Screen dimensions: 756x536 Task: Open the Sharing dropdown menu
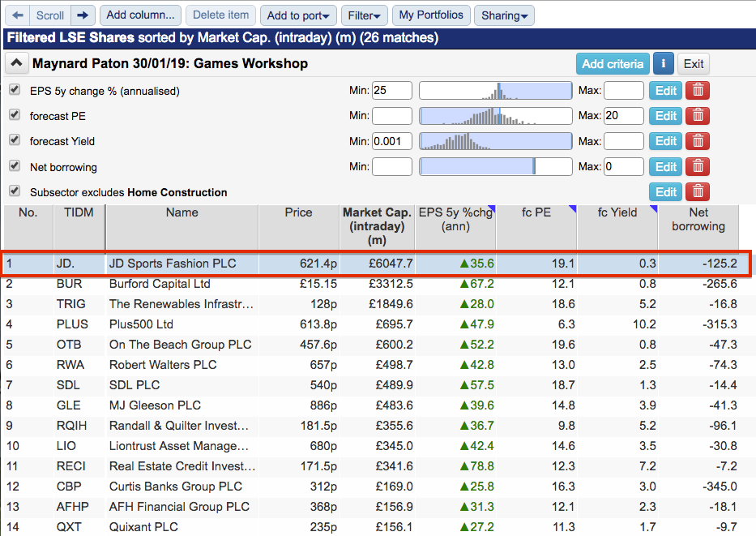coord(504,15)
